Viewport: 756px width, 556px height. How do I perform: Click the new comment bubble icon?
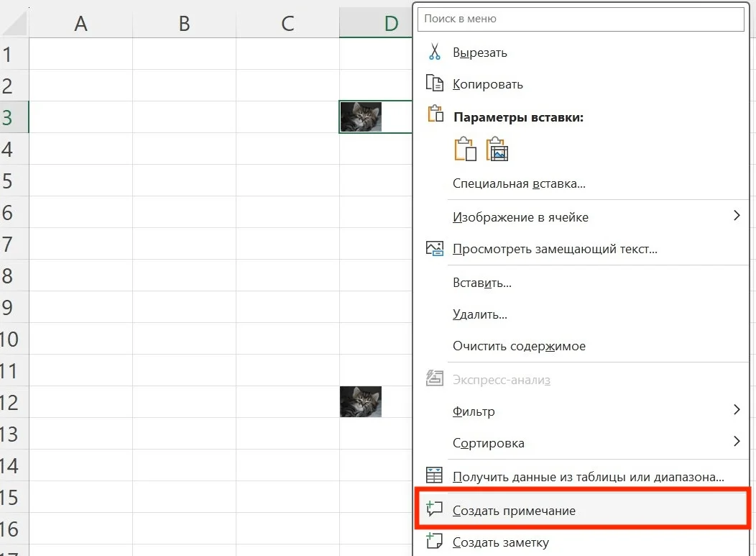coord(434,509)
